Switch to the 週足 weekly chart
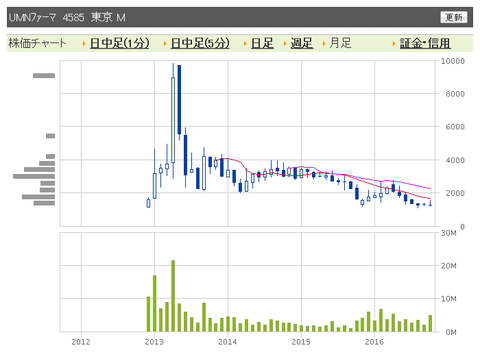The image size is (480, 363). 302,43
